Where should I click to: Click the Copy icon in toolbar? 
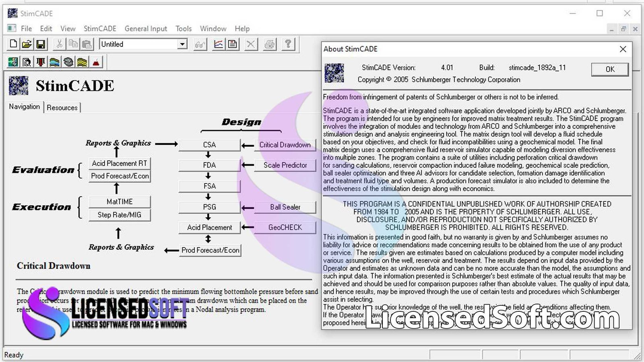tap(73, 44)
